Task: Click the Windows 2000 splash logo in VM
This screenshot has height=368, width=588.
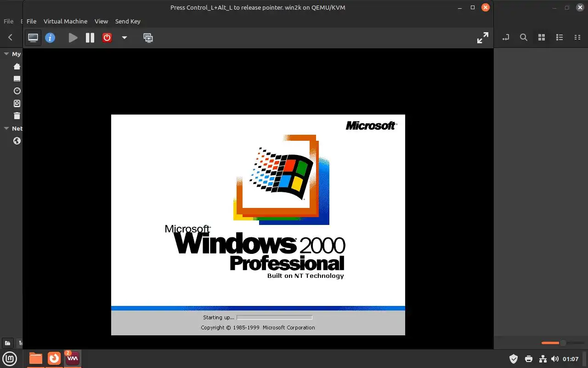Action: click(x=282, y=179)
